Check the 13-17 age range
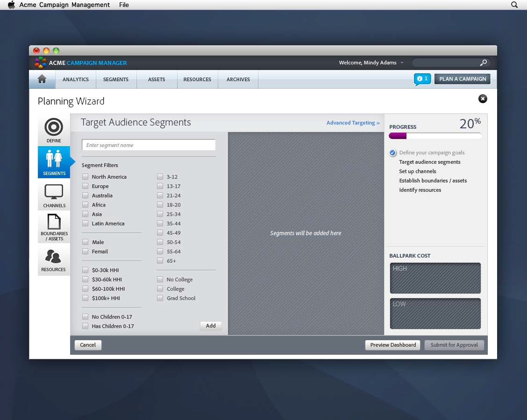 (160, 186)
